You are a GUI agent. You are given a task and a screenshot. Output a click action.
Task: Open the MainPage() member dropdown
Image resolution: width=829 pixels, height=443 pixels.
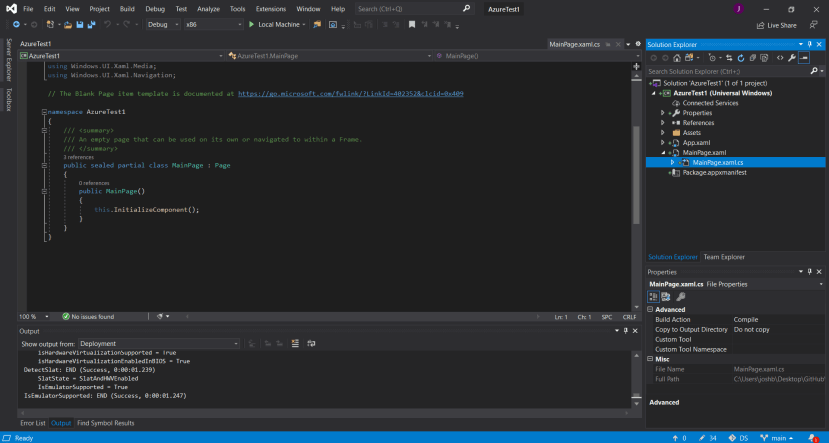click(538, 56)
